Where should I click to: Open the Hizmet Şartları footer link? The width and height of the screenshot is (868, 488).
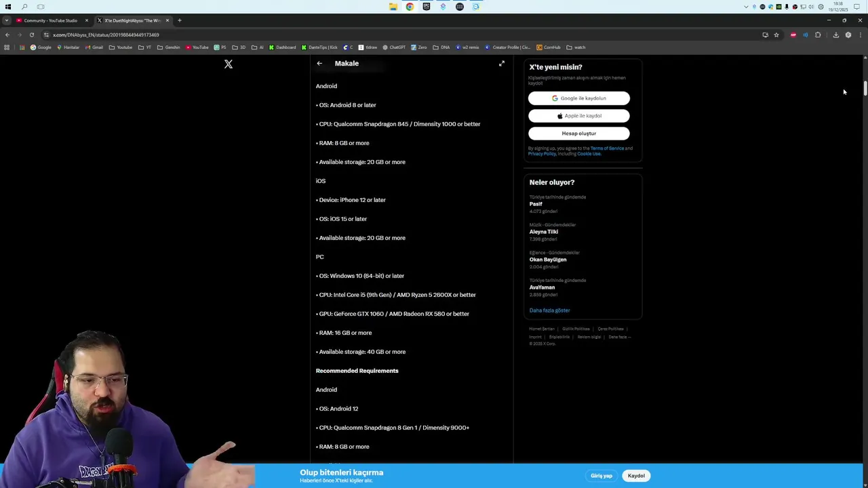(542, 329)
